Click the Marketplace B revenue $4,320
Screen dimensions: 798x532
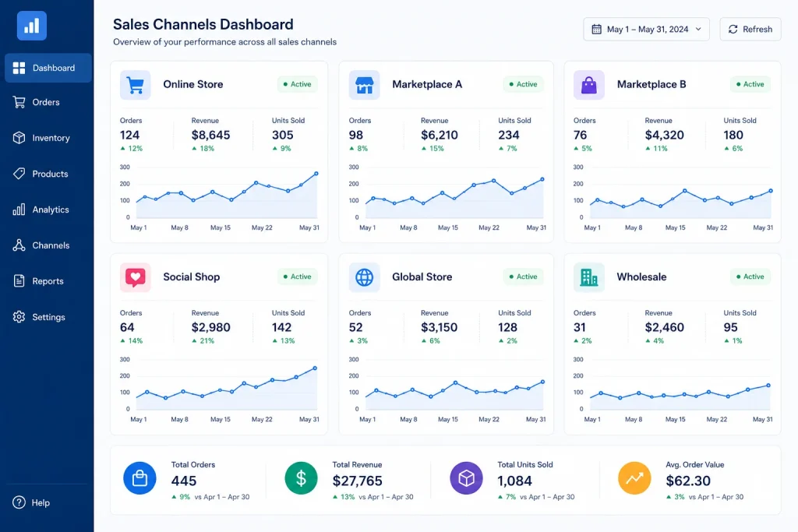[664, 136]
